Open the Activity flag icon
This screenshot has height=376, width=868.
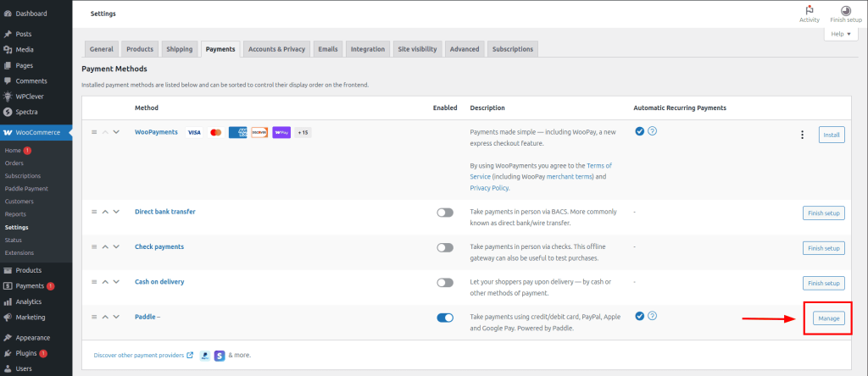coord(810,10)
